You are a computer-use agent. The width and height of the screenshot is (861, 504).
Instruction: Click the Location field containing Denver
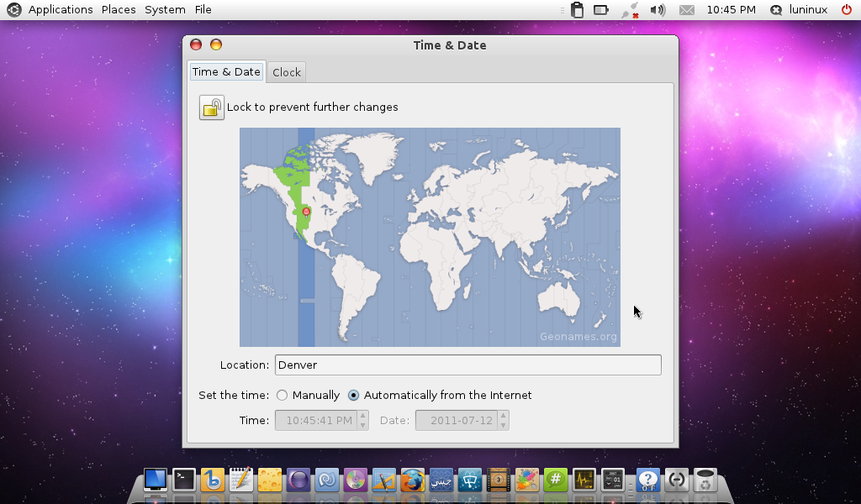click(x=467, y=365)
